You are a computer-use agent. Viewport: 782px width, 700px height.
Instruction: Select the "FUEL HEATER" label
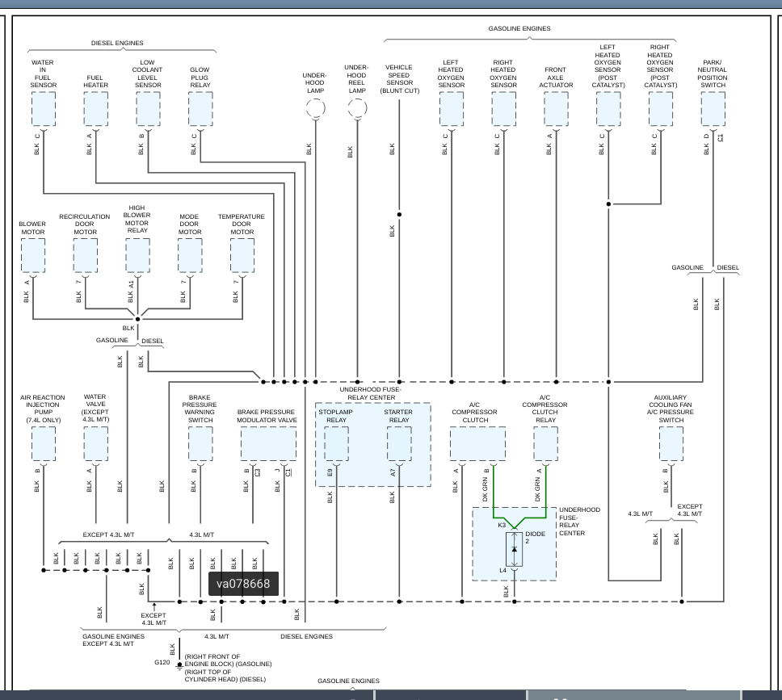pos(95,82)
